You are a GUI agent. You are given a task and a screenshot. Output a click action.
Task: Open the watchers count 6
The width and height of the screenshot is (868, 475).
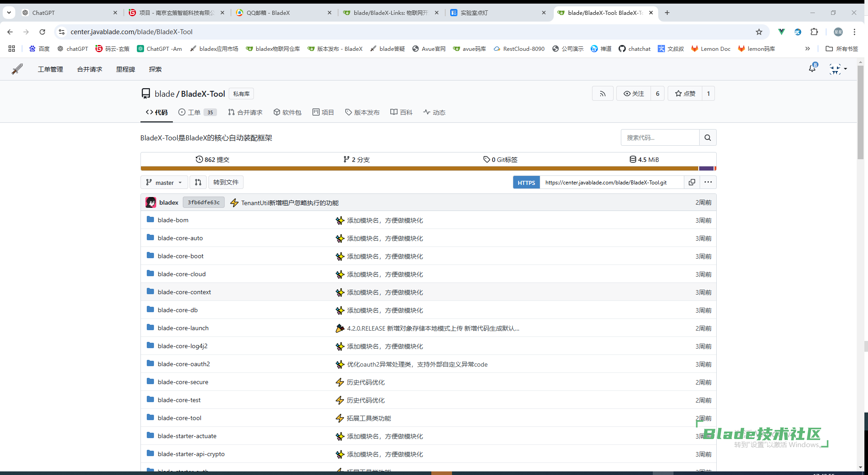658,94
